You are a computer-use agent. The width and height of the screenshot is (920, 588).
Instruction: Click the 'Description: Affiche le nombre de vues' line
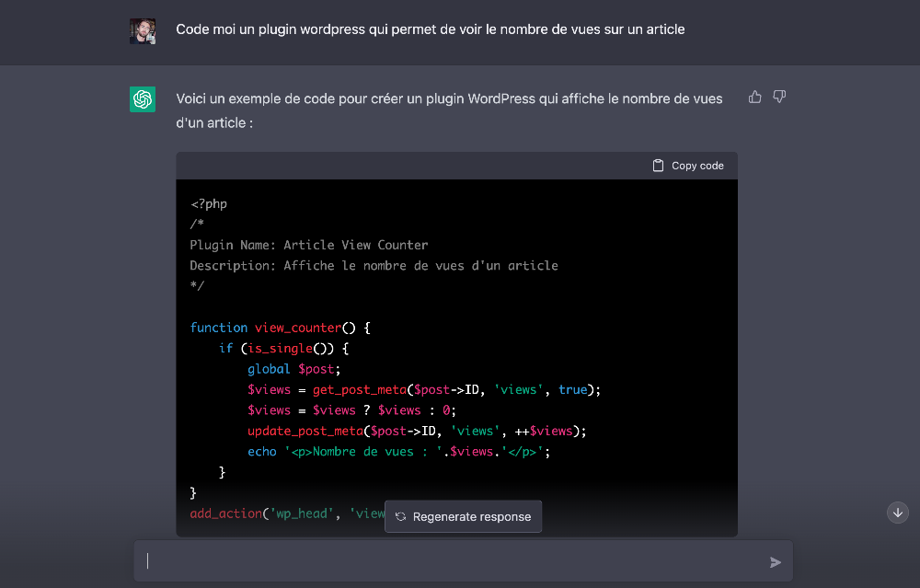(374, 265)
